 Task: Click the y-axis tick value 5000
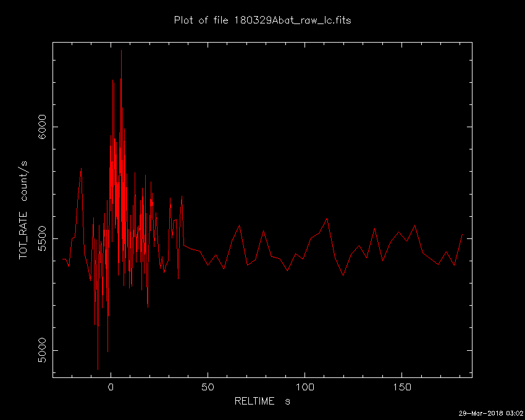click(x=42, y=350)
